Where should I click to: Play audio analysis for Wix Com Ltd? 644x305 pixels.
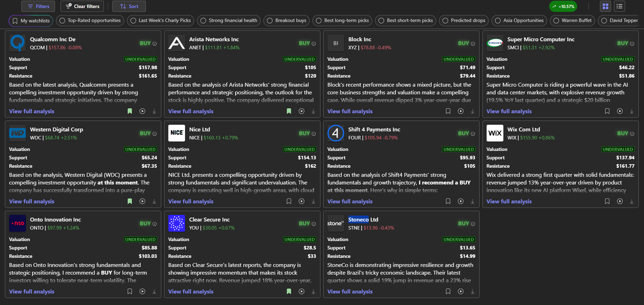(620, 202)
